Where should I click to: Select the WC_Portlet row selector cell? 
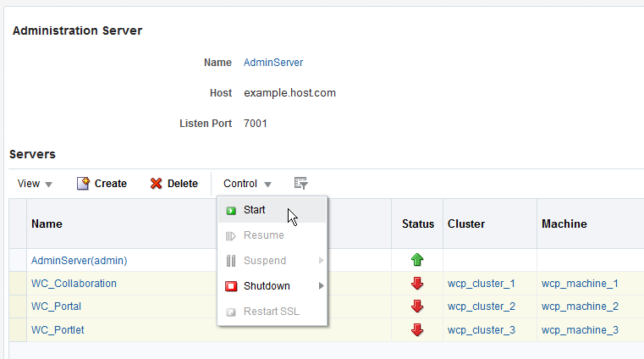18,330
